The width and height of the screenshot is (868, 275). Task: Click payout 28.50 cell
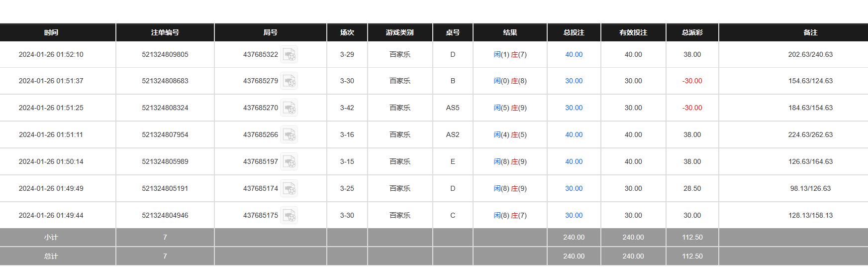692,188
